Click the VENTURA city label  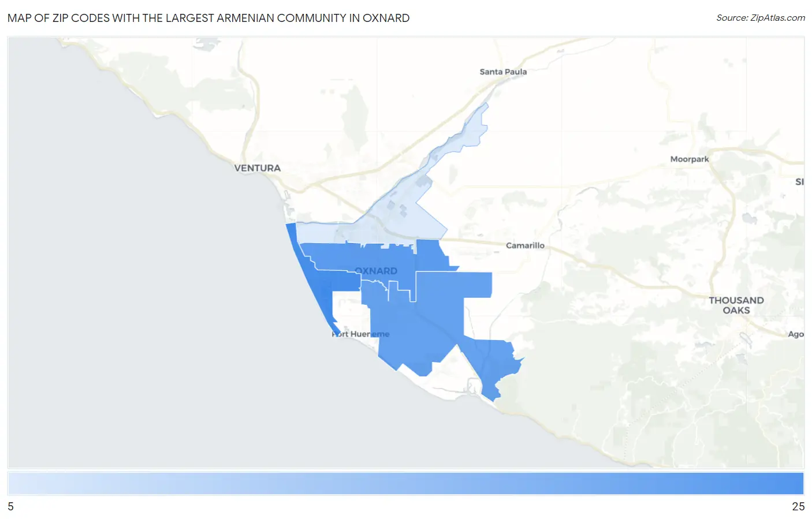258,168
